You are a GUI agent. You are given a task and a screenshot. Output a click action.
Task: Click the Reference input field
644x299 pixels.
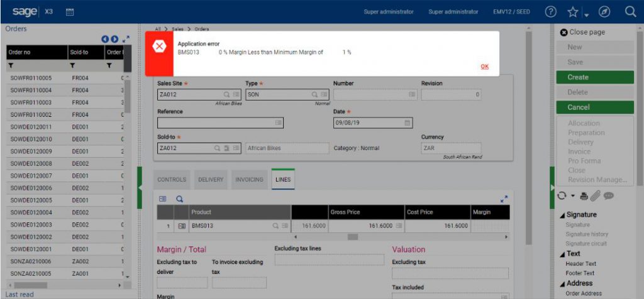coord(220,122)
